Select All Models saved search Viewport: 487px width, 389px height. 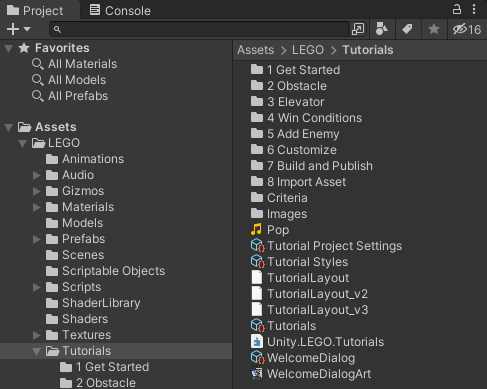(x=69, y=80)
